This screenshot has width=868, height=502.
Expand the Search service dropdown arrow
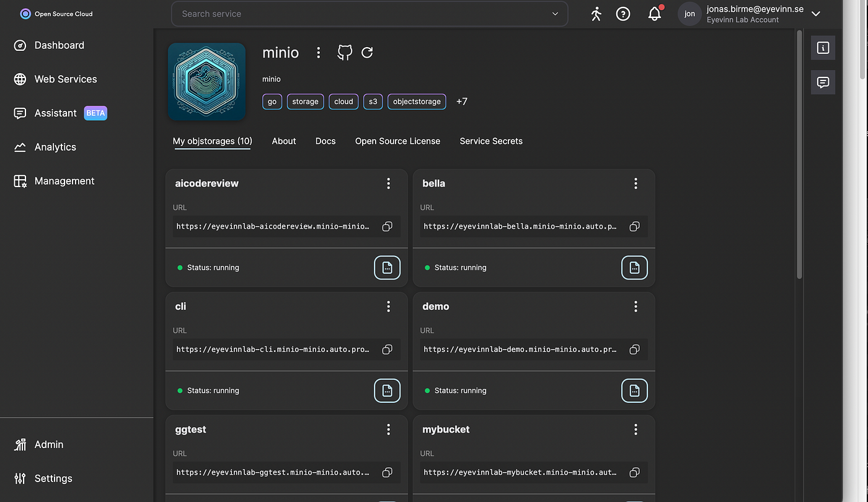click(554, 14)
